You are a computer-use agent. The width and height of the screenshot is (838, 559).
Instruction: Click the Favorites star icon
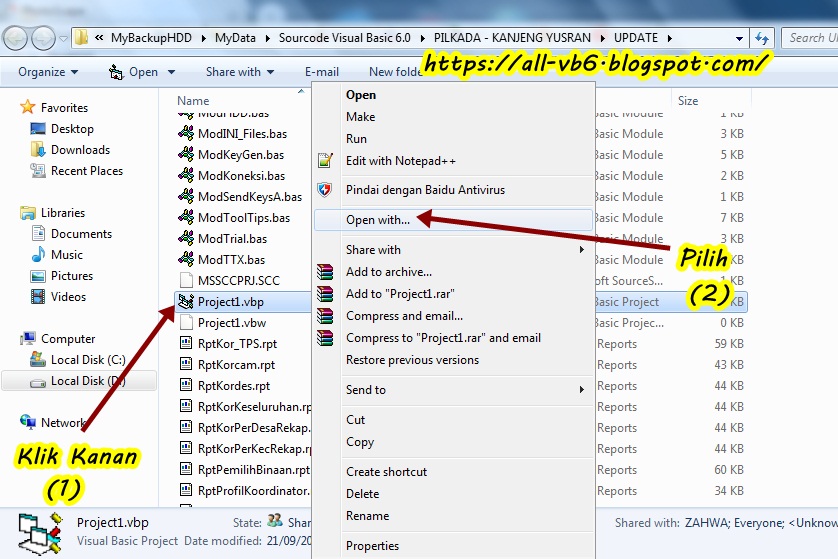[27, 107]
